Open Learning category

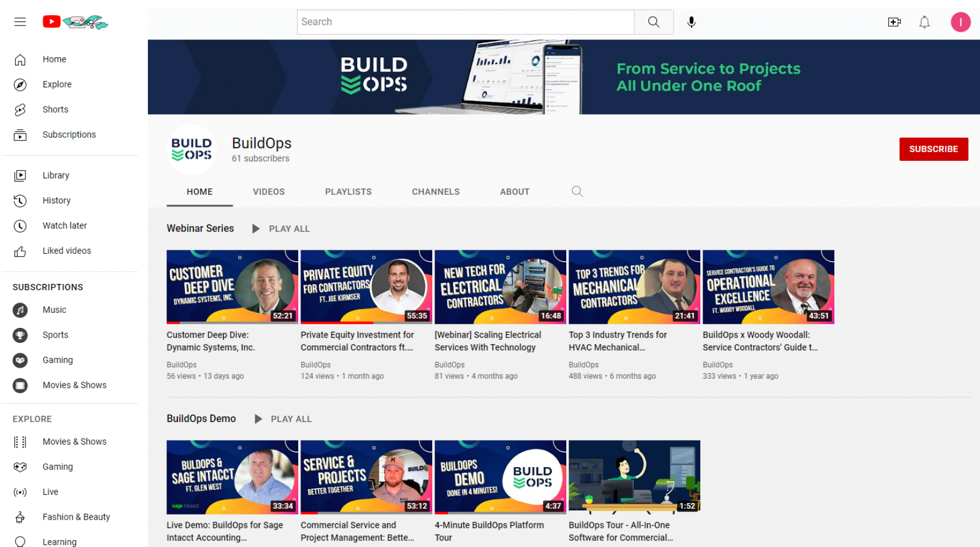[70, 542]
